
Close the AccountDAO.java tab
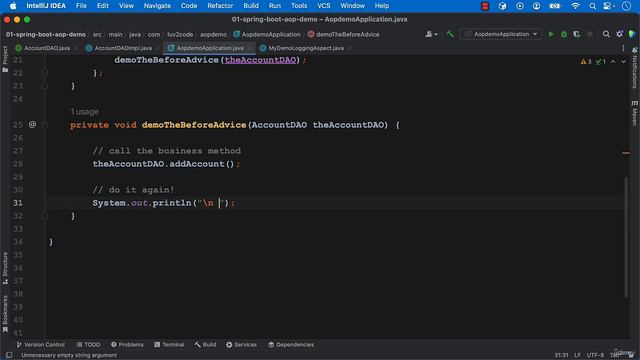click(x=75, y=48)
